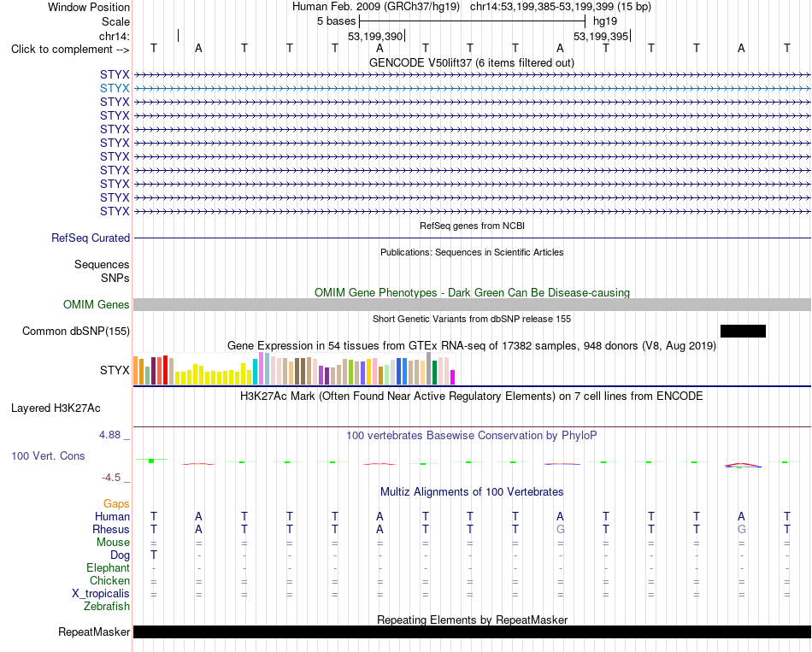
Task: Click the 'Click to complement -->' label
Action: tap(70, 50)
